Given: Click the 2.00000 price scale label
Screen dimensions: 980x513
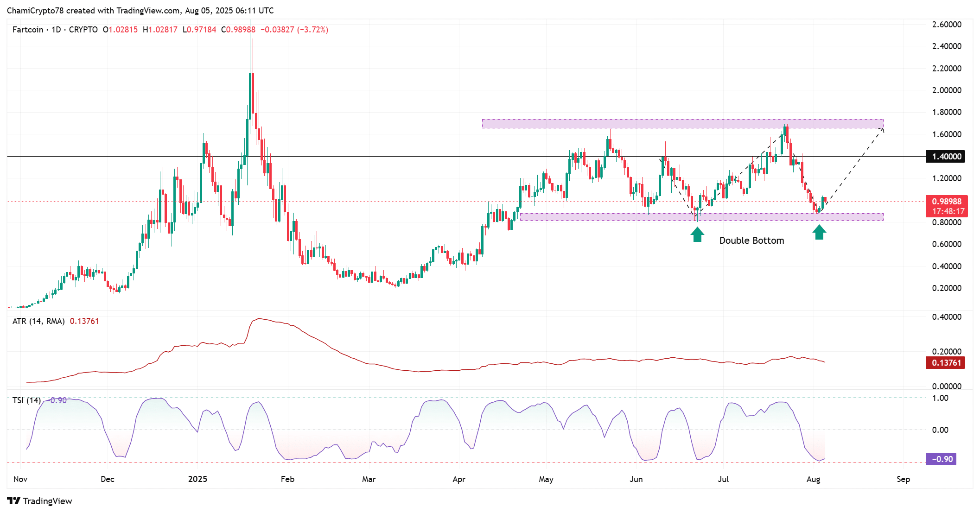Looking at the screenshot, I should 946,90.
